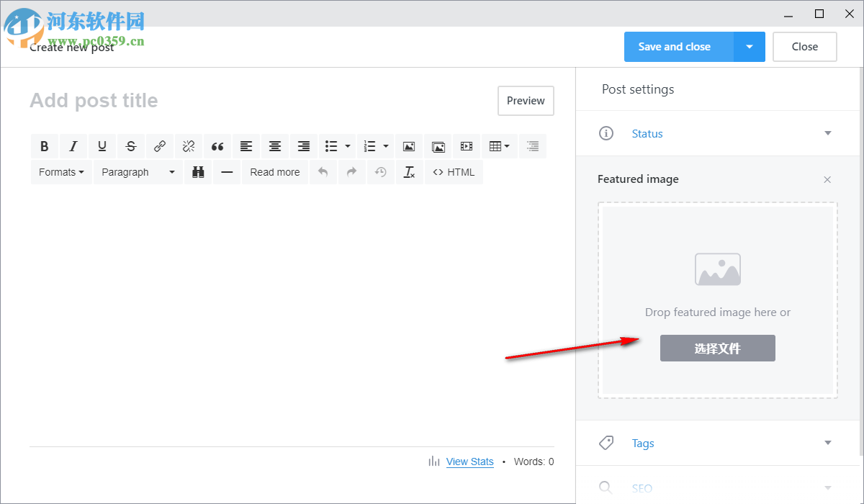
Task: Click the Add post title field
Action: coord(216,101)
